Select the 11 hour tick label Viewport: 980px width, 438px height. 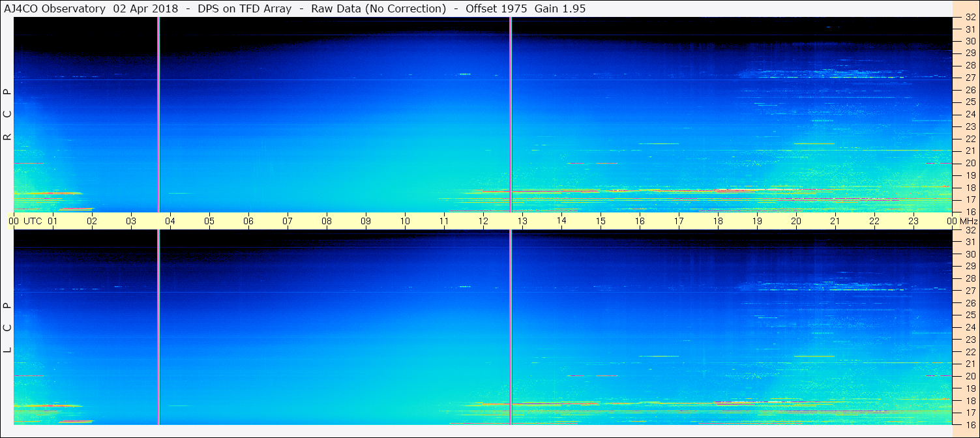[444, 221]
